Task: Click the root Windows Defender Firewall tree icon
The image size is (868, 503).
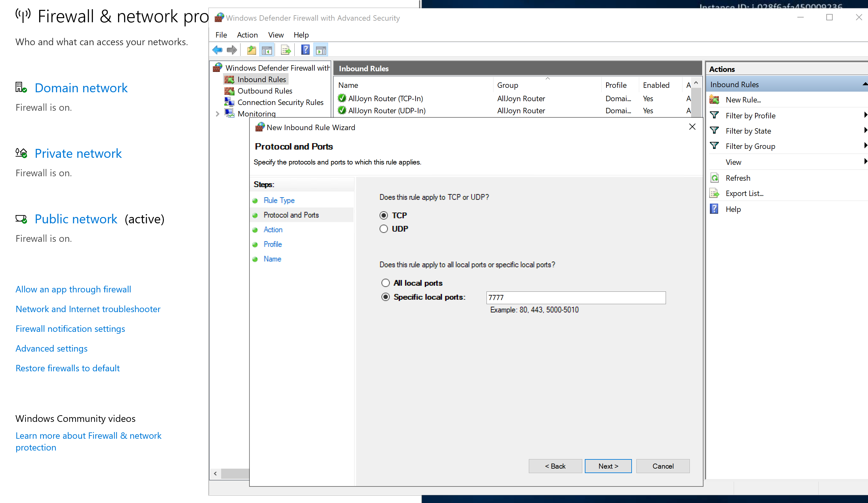Action: click(x=217, y=67)
